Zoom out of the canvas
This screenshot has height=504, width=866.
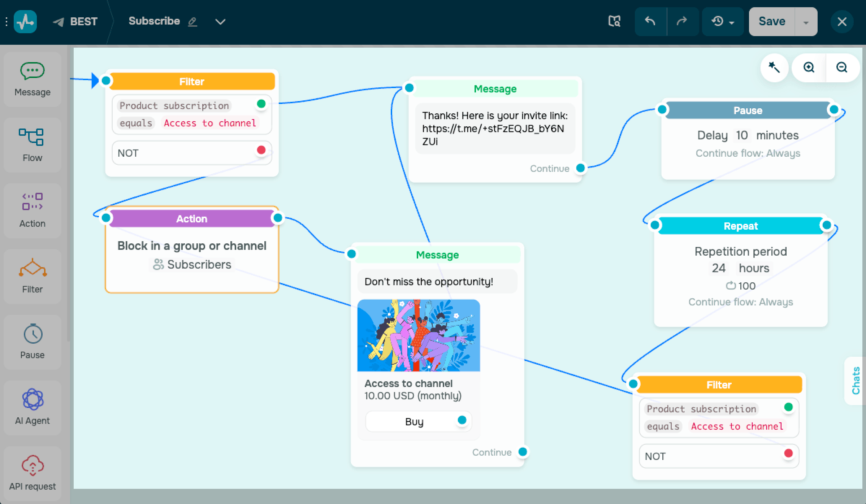click(842, 68)
